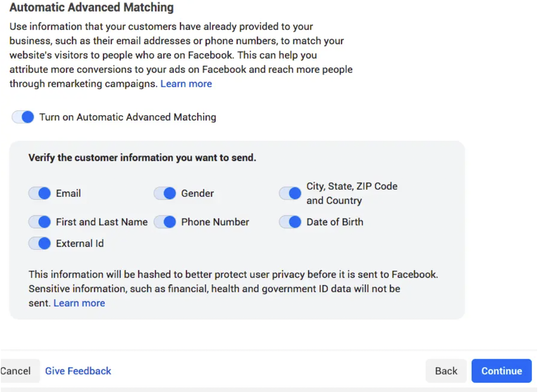The width and height of the screenshot is (539, 392).
Task: Toggle the External Id switch
Action: (x=40, y=244)
